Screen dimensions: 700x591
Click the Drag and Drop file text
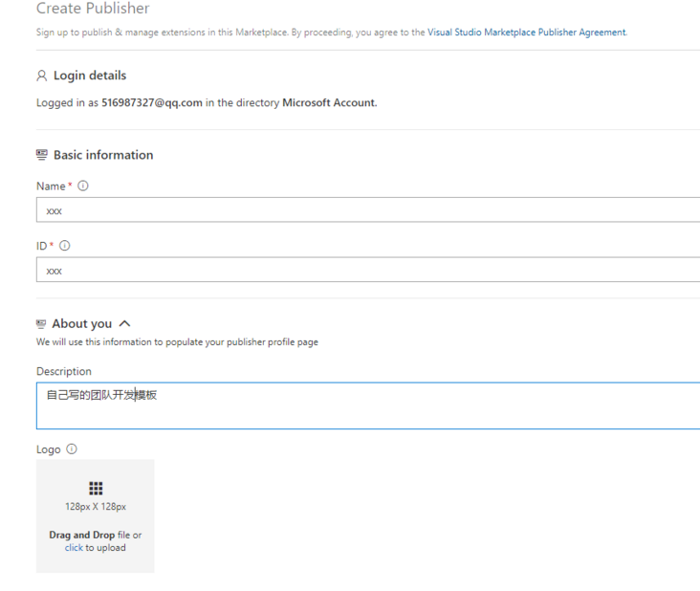[x=89, y=535]
